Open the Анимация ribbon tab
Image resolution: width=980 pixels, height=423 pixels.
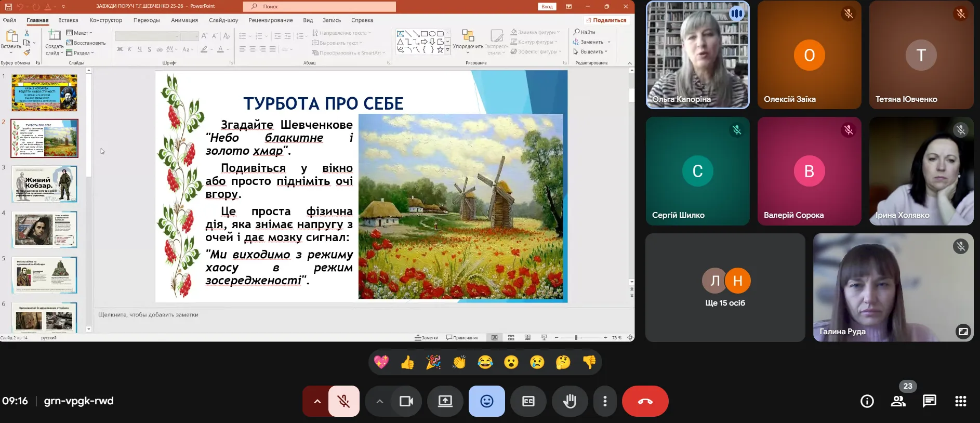coord(184,20)
